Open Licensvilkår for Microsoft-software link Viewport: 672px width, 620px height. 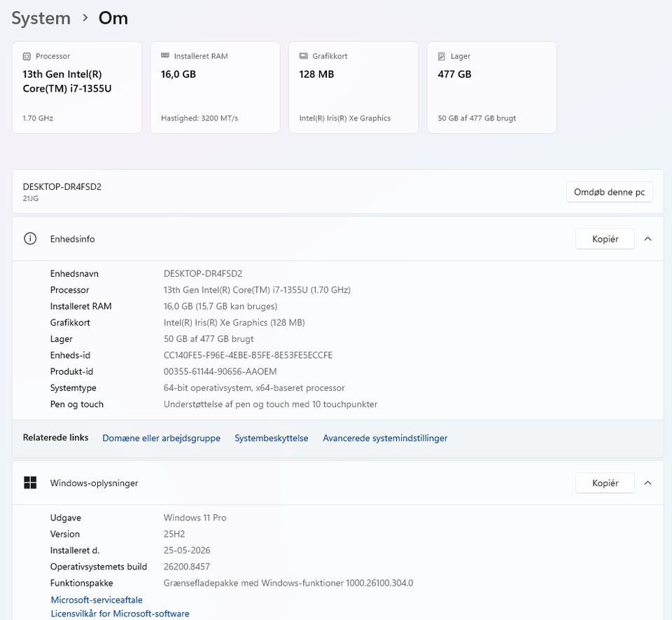120,614
